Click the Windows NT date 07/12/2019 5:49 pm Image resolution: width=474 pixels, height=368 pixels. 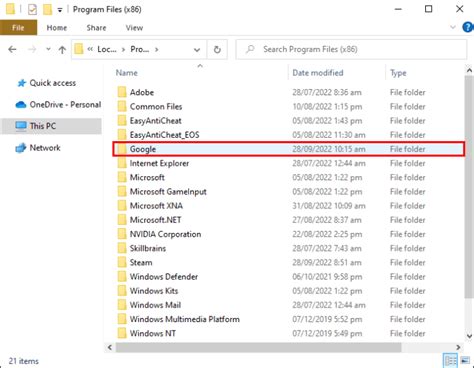point(327,333)
